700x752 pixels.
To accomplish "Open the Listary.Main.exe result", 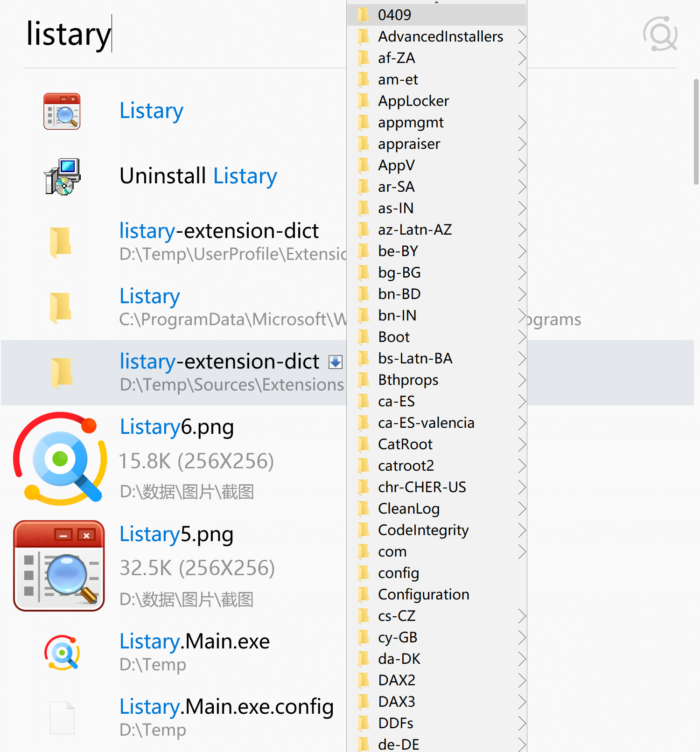I will click(x=174, y=653).
